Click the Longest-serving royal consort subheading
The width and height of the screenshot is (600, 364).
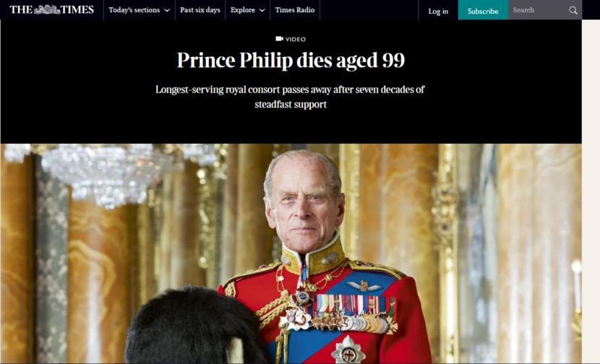tap(291, 97)
